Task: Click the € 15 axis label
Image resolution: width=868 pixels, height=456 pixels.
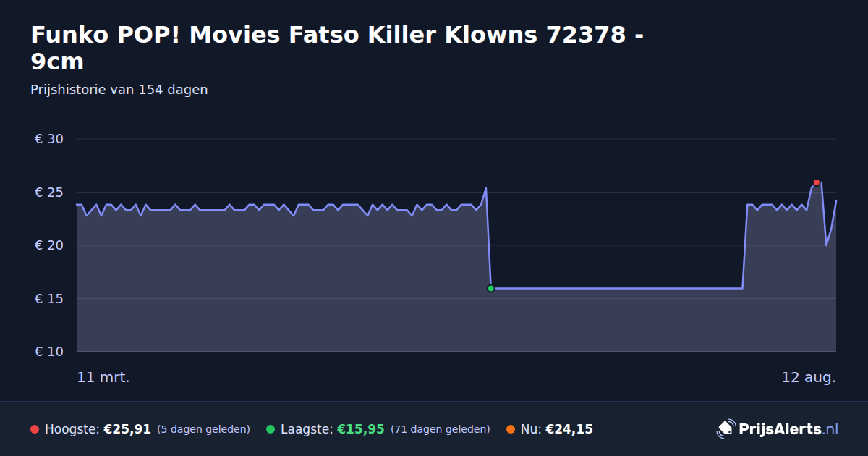Action: coord(49,299)
